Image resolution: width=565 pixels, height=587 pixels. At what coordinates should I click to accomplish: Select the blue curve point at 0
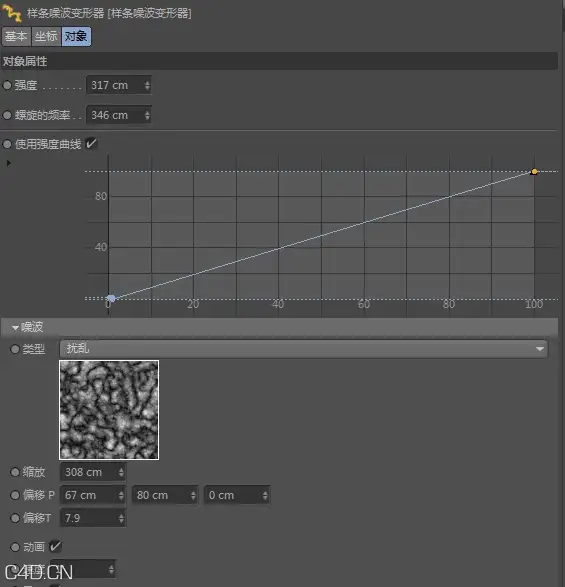(x=111, y=298)
